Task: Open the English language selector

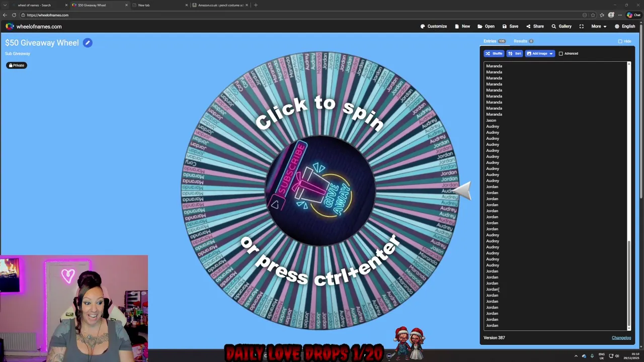Action: coord(625,26)
